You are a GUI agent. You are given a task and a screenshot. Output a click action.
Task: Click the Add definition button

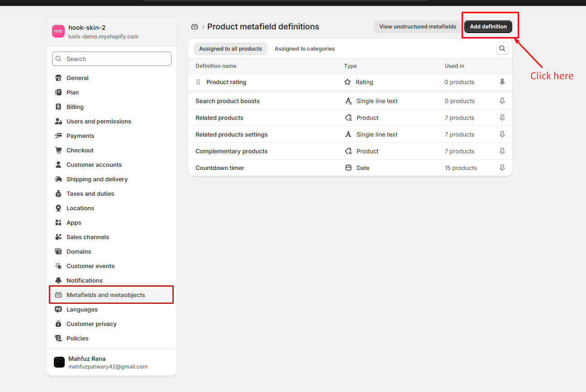488,27
